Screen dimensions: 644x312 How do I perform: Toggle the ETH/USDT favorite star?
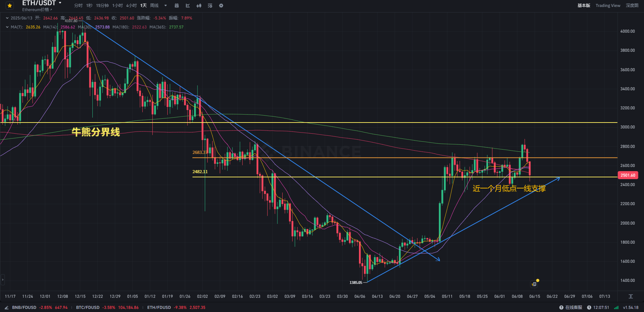[10, 6]
